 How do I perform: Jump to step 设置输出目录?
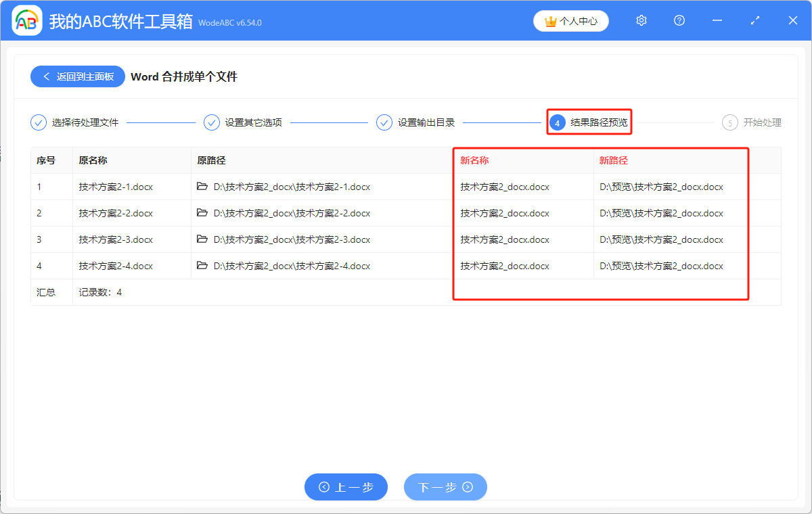coord(416,122)
